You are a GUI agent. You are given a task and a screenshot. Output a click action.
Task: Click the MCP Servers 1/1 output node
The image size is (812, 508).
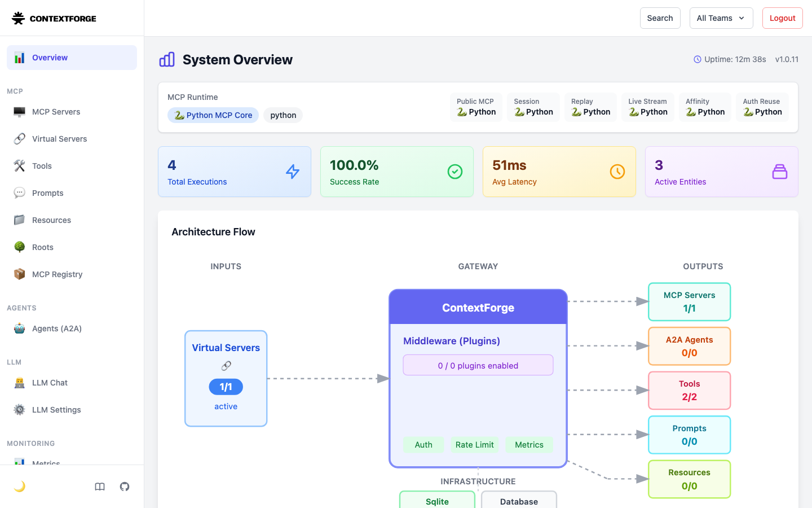[689, 302]
